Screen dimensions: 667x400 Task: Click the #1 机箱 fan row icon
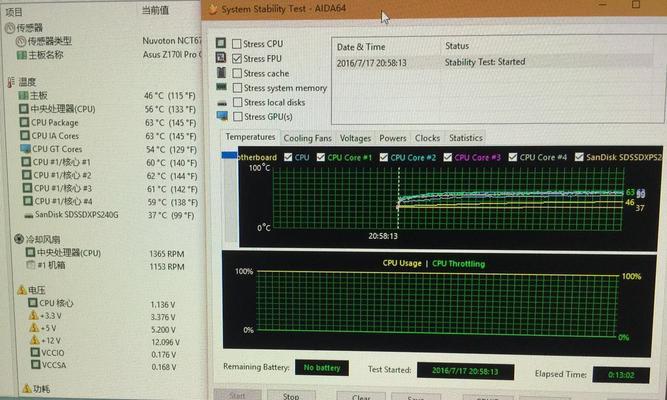31,265
